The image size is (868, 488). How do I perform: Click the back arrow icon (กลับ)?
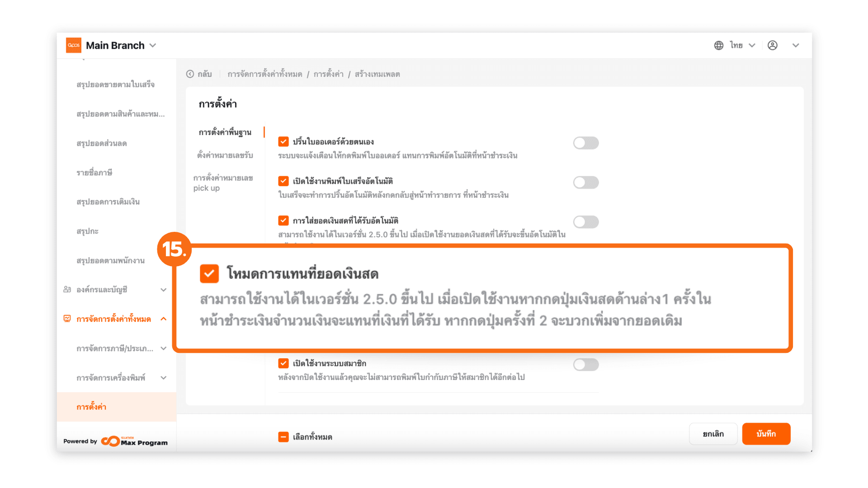pyautogui.click(x=190, y=74)
